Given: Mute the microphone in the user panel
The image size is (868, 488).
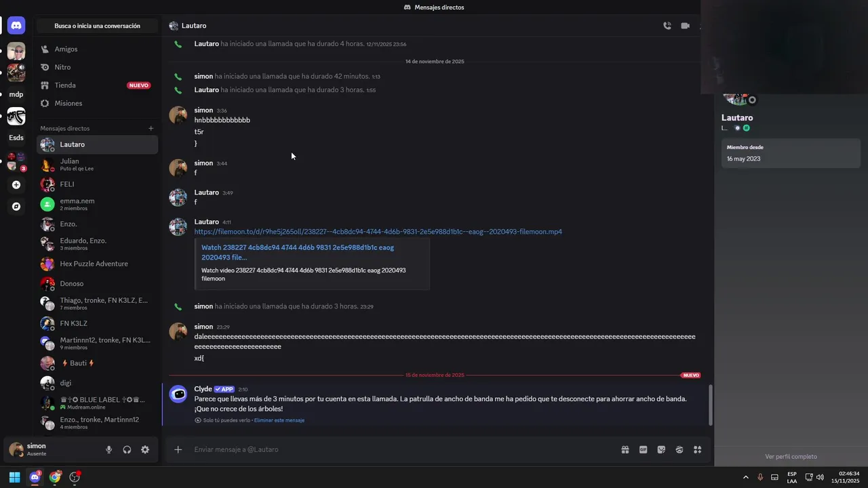Looking at the screenshot, I should click(x=108, y=449).
